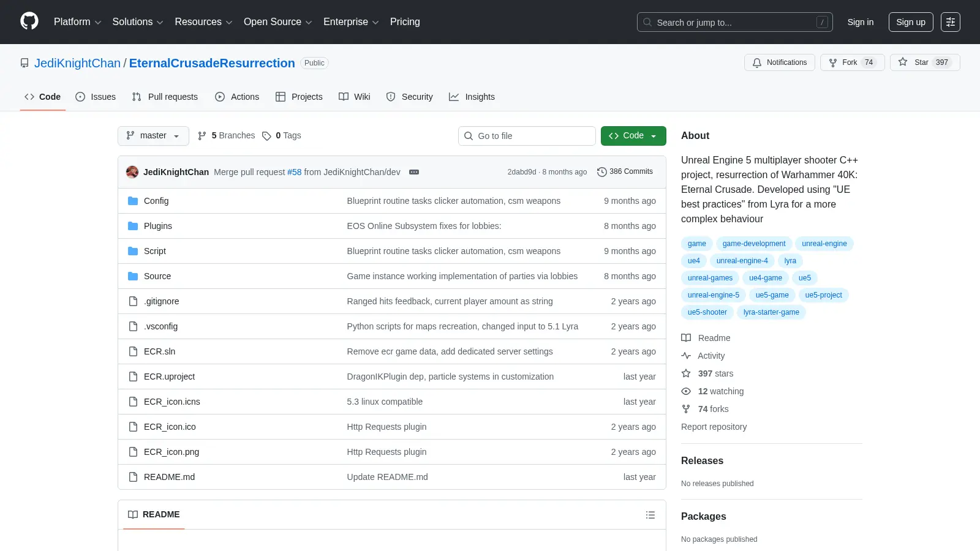Click the lyra-starter-game topic tag
Image resolution: width=980 pixels, height=551 pixels.
[x=771, y=312]
